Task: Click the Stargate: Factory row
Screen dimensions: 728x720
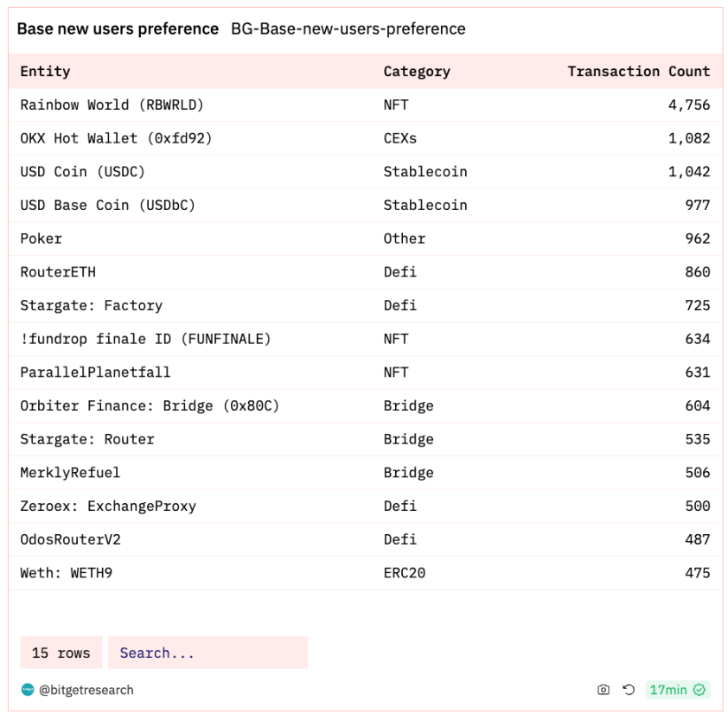Action: [365, 305]
